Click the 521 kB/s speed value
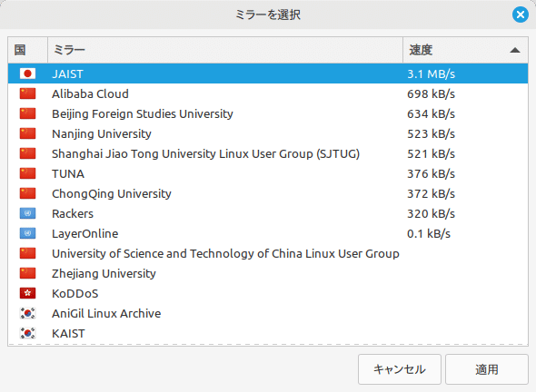 point(431,153)
